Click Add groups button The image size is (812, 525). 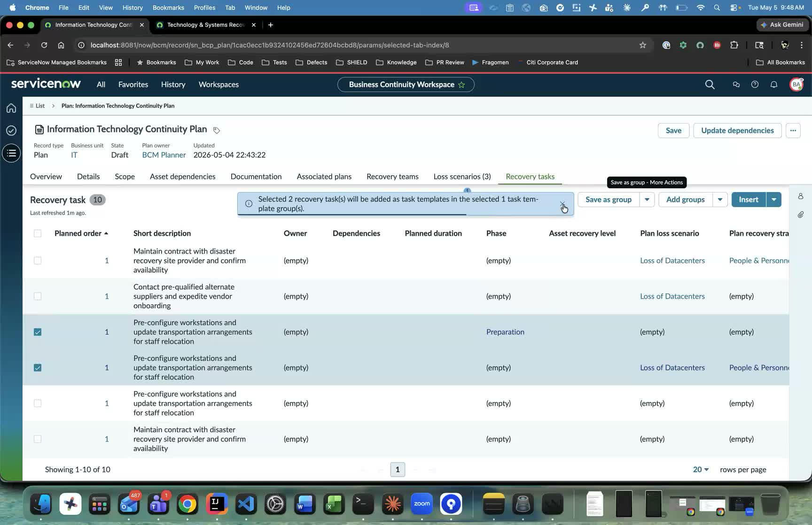pos(685,200)
